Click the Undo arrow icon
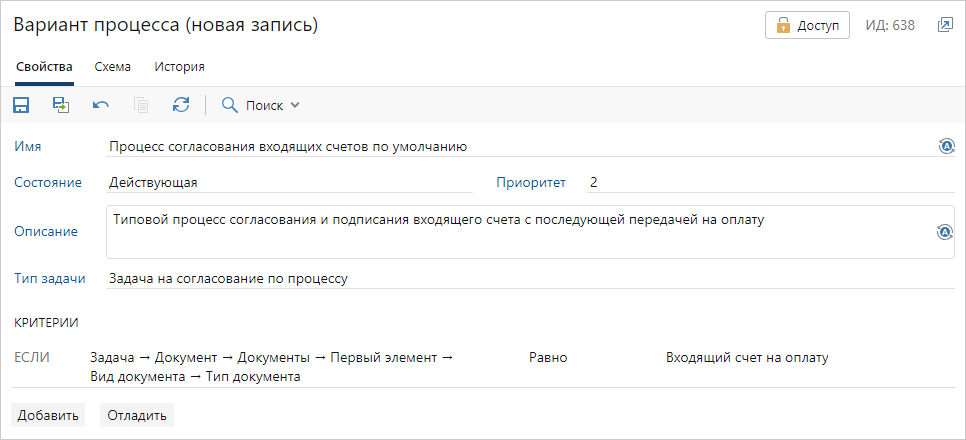The height and width of the screenshot is (440, 966). click(x=101, y=105)
